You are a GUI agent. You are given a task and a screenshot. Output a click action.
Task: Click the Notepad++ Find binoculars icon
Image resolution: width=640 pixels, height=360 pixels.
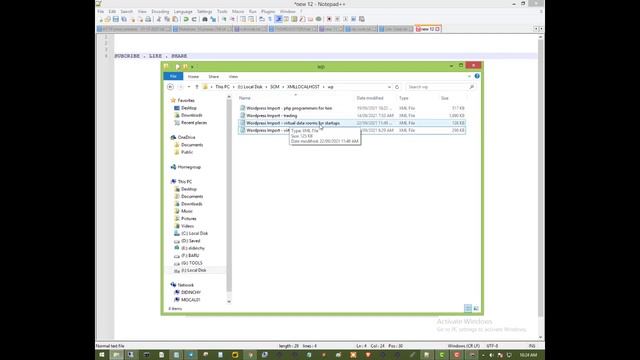(205, 19)
